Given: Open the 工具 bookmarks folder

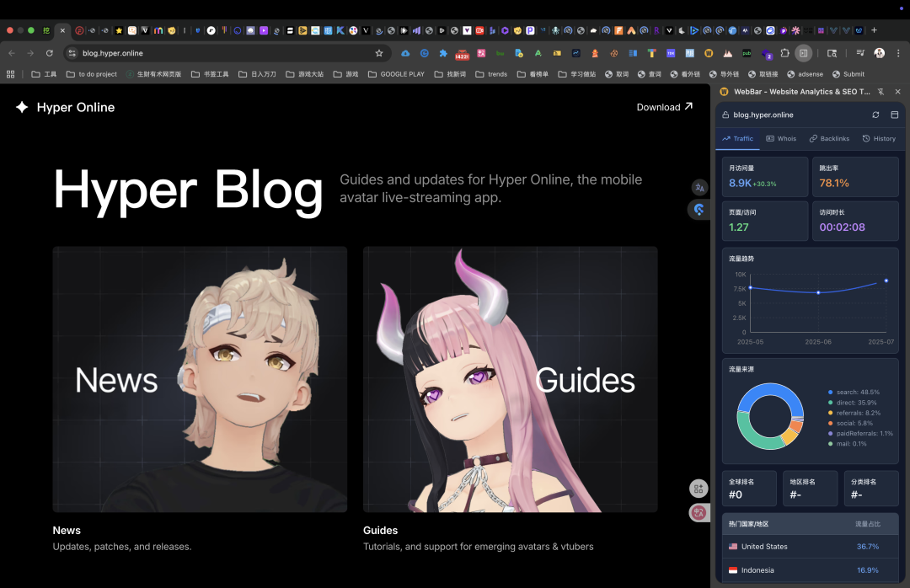Looking at the screenshot, I should pyautogui.click(x=44, y=74).
